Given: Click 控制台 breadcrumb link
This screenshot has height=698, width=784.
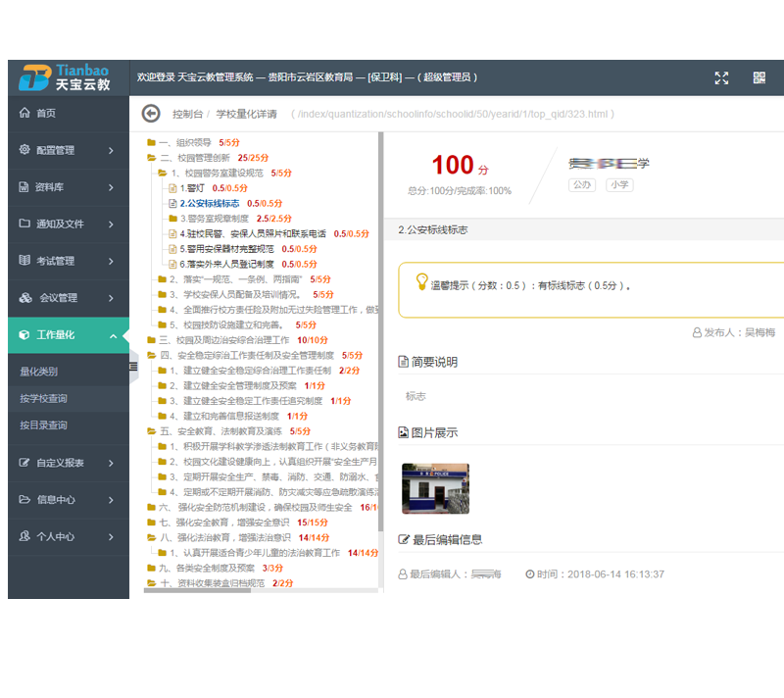Looking at the screenshot, I should click(187, 114).
